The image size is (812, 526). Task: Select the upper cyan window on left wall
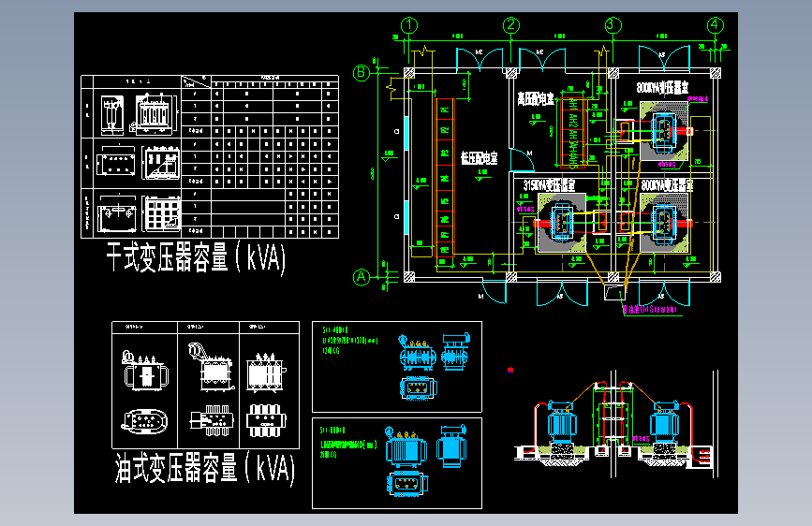[406, 133]
